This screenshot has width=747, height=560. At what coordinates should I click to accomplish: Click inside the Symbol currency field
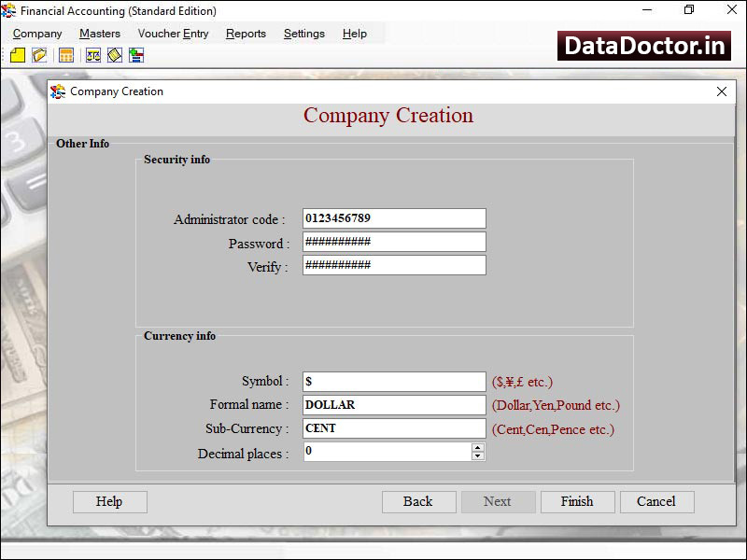392,381
